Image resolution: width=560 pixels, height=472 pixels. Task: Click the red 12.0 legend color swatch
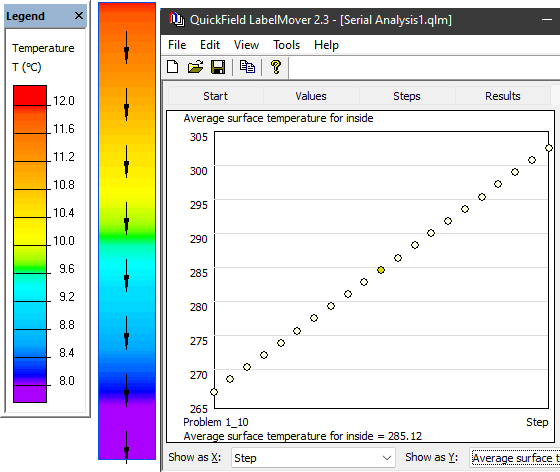(x=30, y=95)
